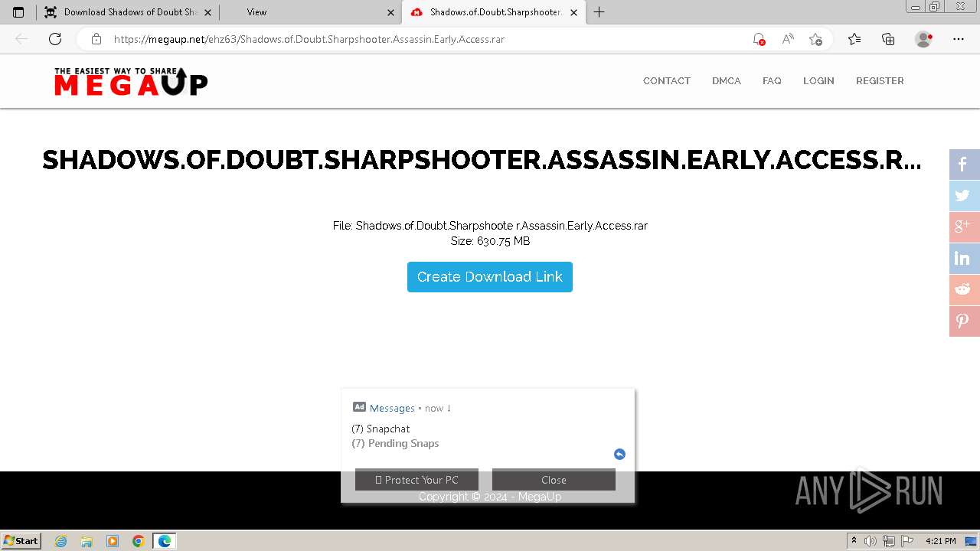Open the volume speaker tray icon
This screenshot has width=980, height=551.
[871, 541]
